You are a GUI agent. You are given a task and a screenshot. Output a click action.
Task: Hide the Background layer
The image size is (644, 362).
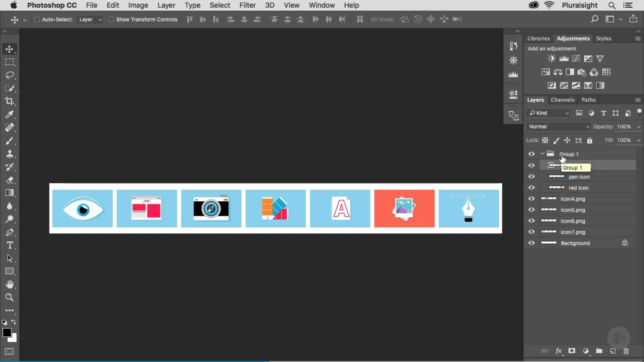[x=531, y=243]
